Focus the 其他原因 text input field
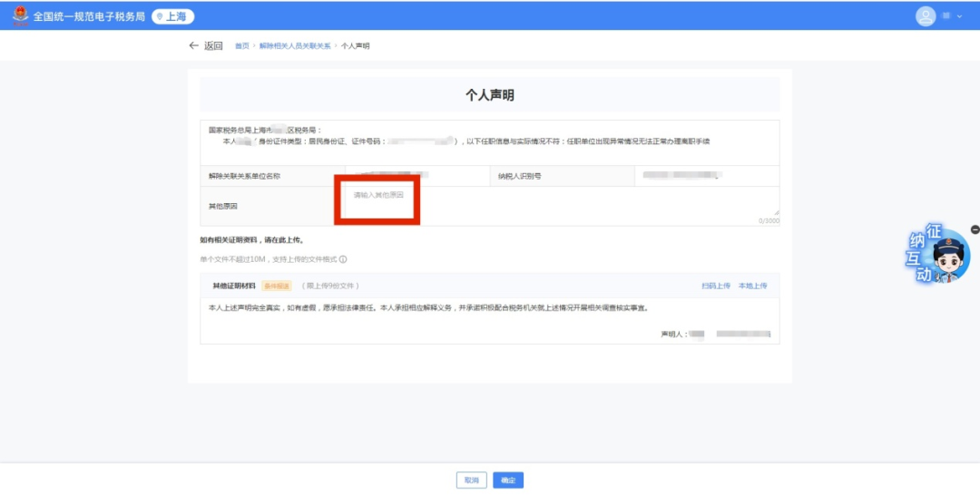Viewport: 980px width, 495px height. pyautogui.click(x=561, y=207)
